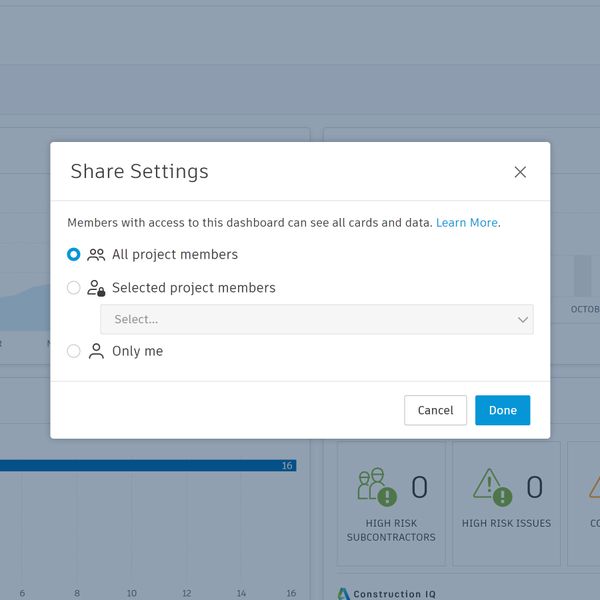The width and height of the screenshot is (600, 600).
Task: Click the high risk issues warning icon
Action: point(492,486)
